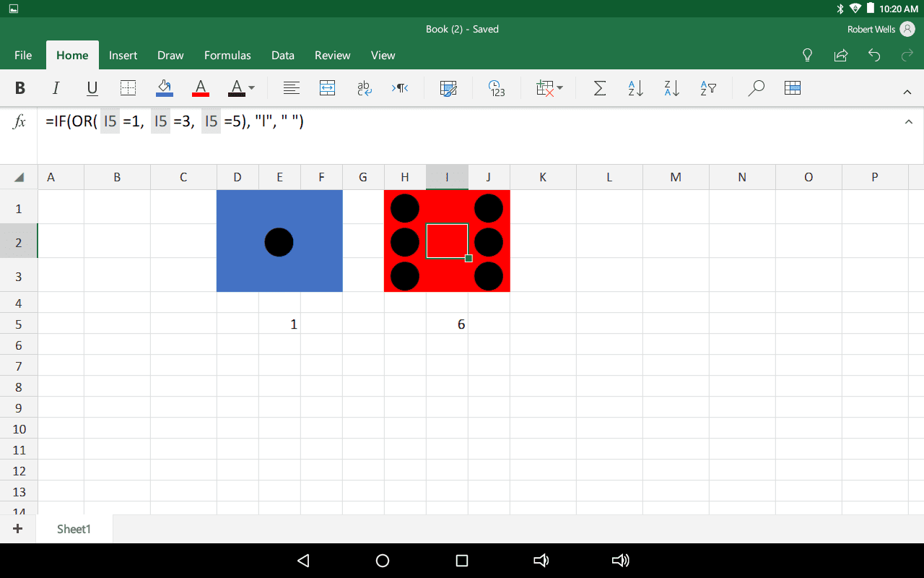Click the Tell Me lightbulb icon
The height and width of the screenshot is (578, 924).
808,55
